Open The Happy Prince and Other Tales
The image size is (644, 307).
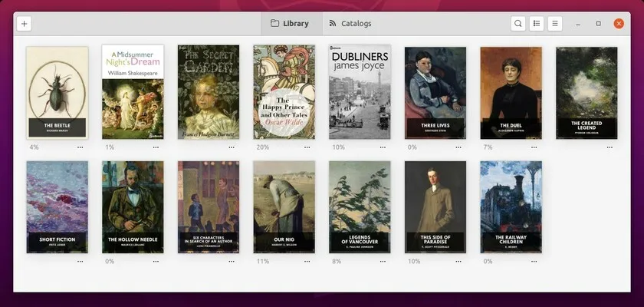284,92
